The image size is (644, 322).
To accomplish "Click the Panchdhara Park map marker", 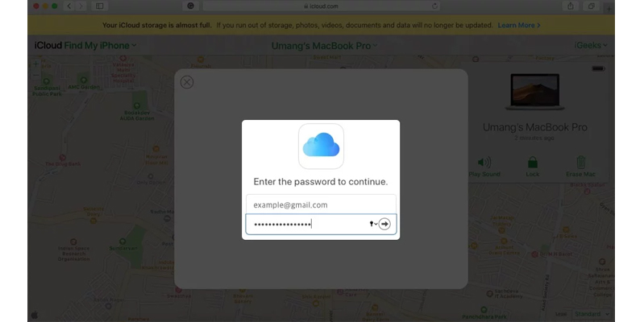I will pyautogui.click(x=484, y=310).
